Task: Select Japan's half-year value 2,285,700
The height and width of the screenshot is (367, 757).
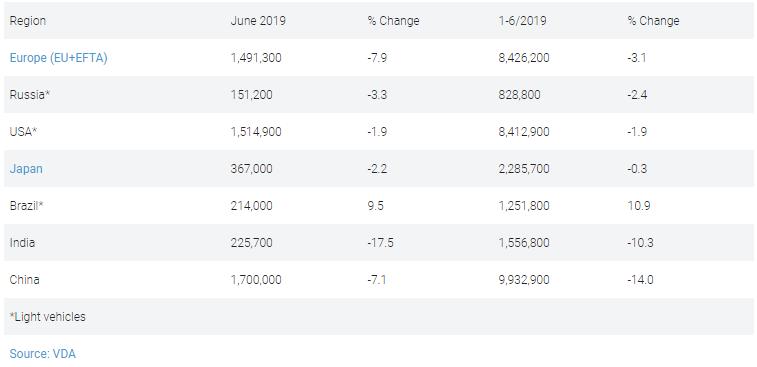Action: coord(524,169)
